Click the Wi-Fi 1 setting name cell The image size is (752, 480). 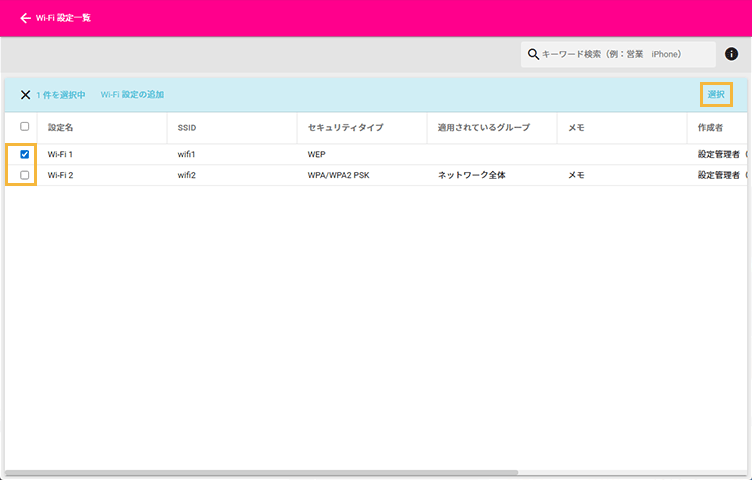60,154
